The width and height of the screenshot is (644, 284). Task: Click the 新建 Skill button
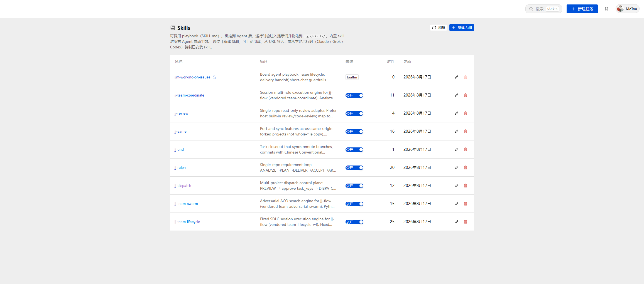[462, 28]
